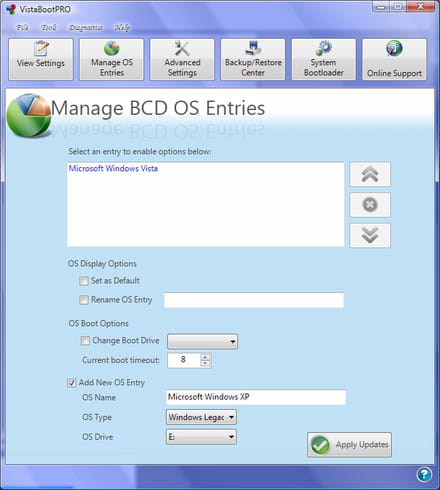Open the View Settings toolbar button

(x=41, y=59)
